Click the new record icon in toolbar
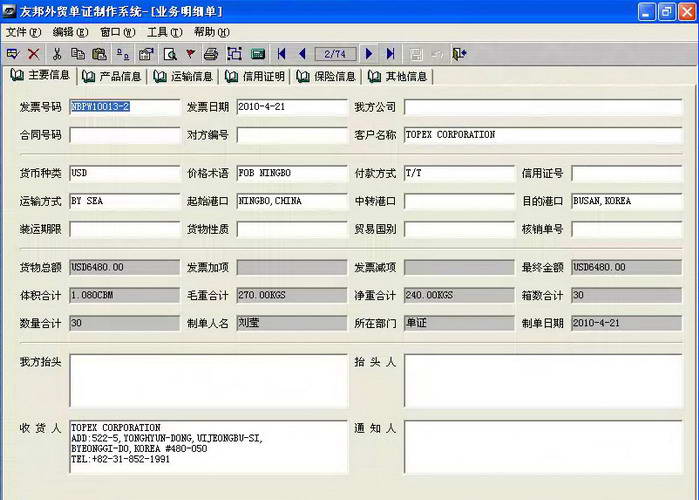The width and height of the screenshot is (699, 500). (x=13, y=54)
